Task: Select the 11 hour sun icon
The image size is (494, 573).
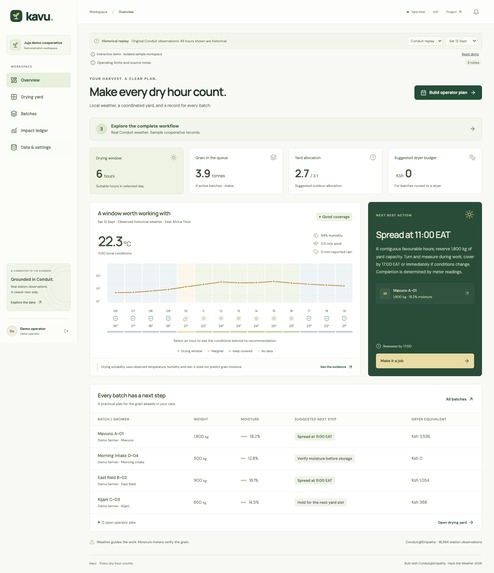Action: coord(204,319)
